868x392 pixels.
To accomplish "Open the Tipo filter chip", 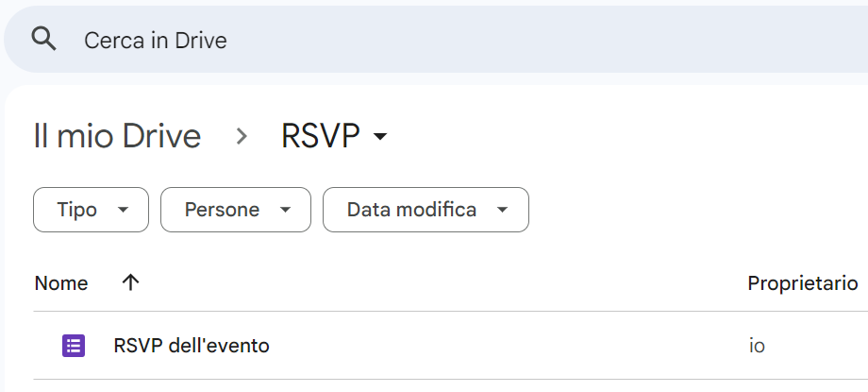I will point(77,210).
